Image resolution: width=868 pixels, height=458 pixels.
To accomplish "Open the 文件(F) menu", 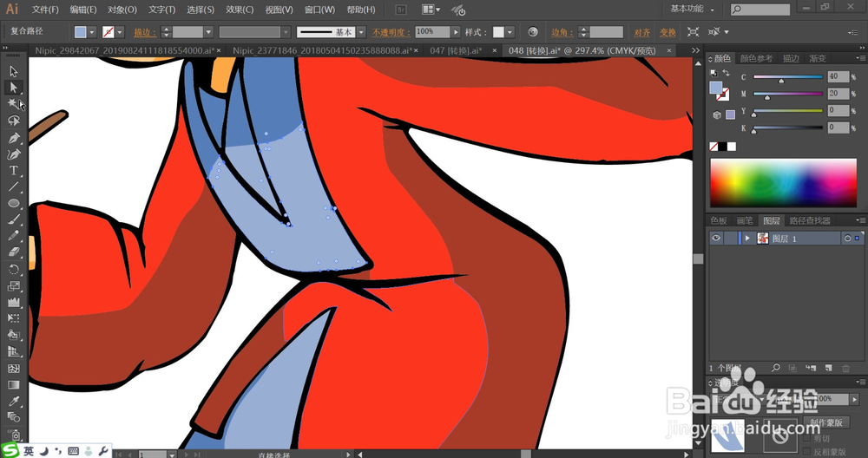I will (x=45, y=10).
